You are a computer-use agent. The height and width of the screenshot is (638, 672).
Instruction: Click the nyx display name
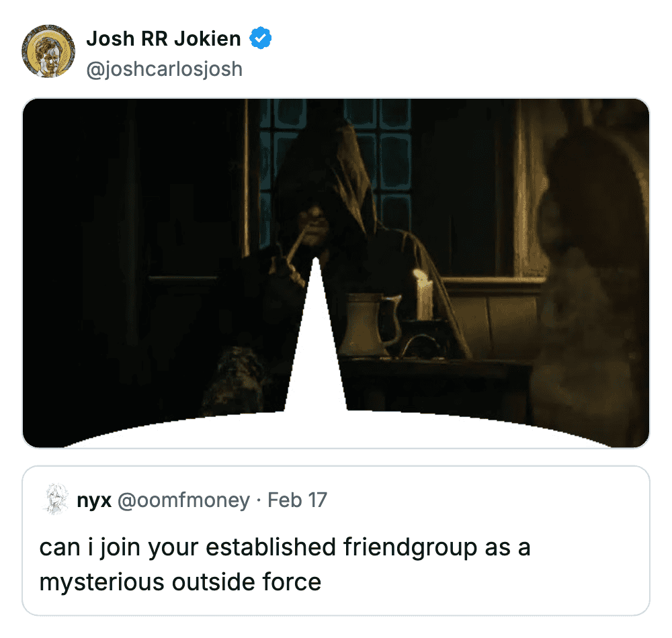pos(94,500)
